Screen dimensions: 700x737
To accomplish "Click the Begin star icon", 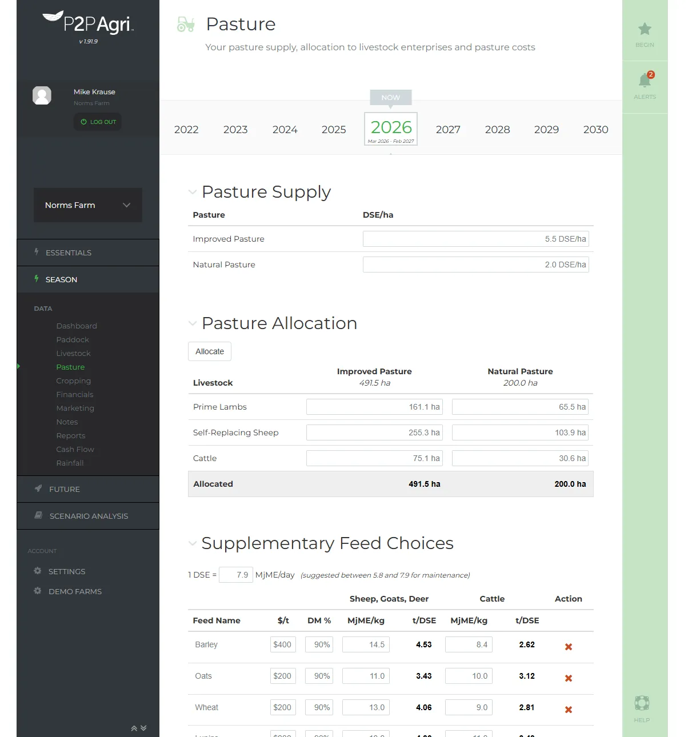I will click(645, 29).
